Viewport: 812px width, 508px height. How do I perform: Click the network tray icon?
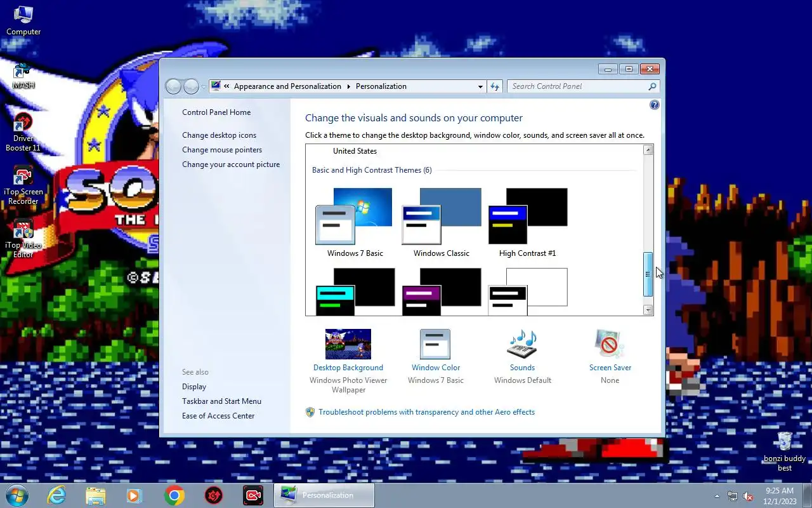pos(733,496)
